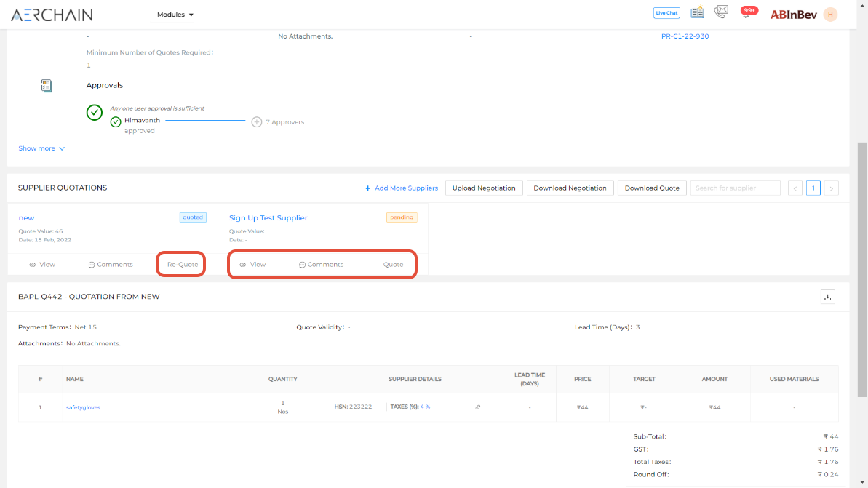Click the scrollbar down arrow
Viewport: 868px width, 488px height.
click(x=862, y=482)
